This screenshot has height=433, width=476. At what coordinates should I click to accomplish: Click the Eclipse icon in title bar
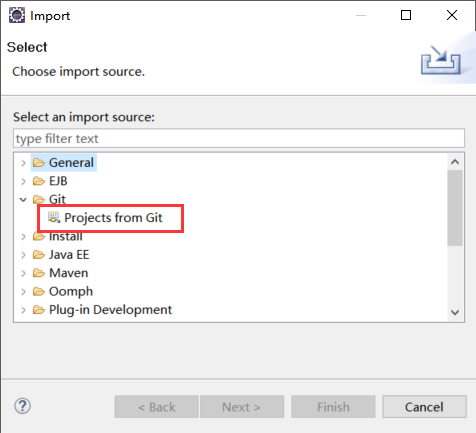pyautogui.click(x=17, y=15)
